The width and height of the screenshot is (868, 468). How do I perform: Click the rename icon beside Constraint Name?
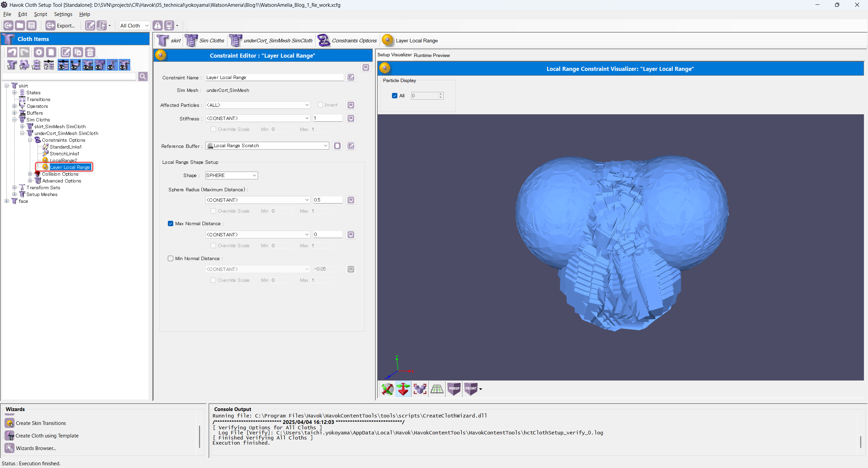351,77
